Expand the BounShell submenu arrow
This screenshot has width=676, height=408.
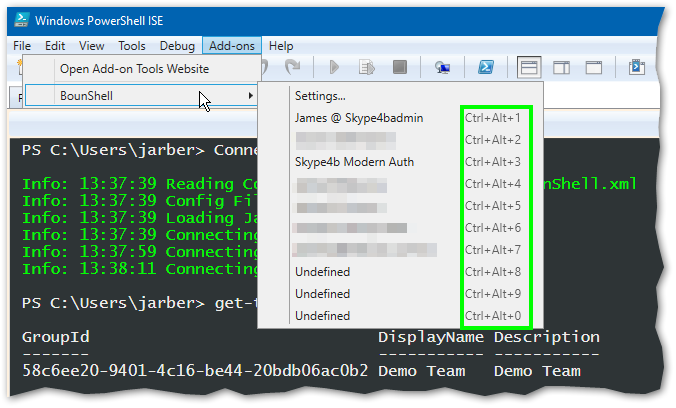pos(250,95)
